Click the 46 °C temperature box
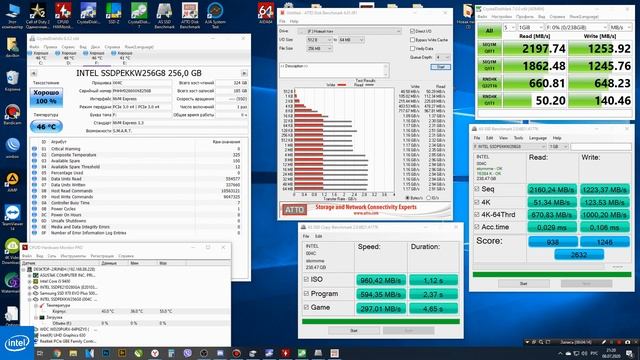This screenshot has width=640, height=360. coord(46,127)
